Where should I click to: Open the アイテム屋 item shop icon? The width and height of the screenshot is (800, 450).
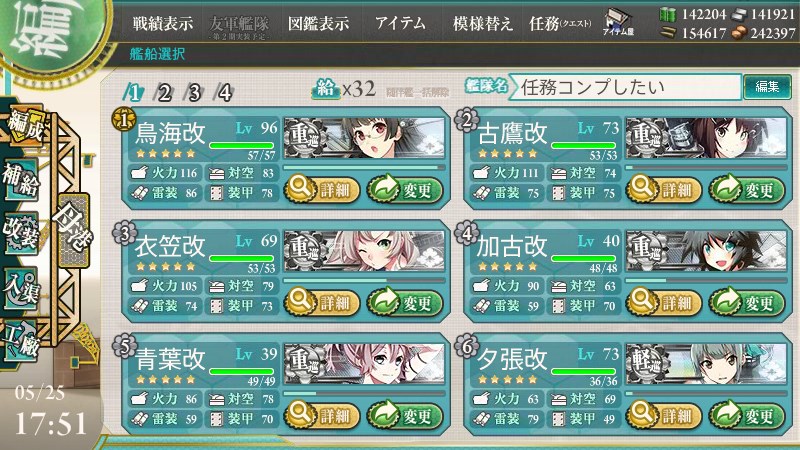pos(617,23)
